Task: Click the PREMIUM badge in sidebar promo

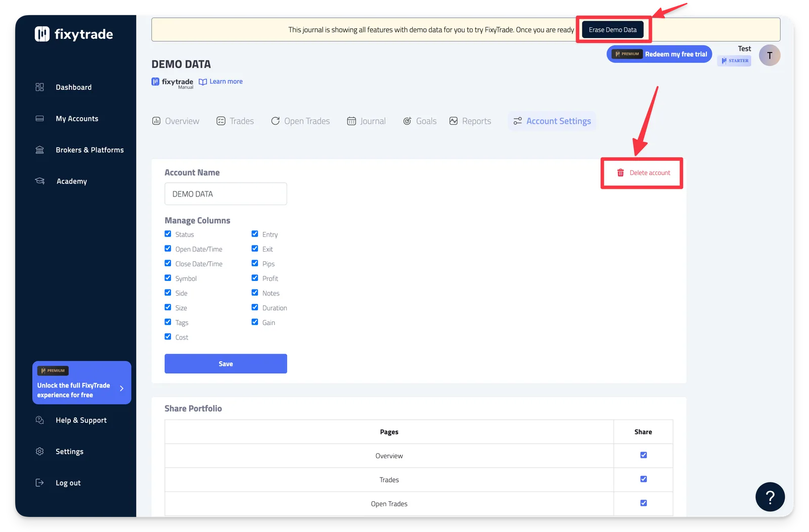Action: tap(53, 370)
